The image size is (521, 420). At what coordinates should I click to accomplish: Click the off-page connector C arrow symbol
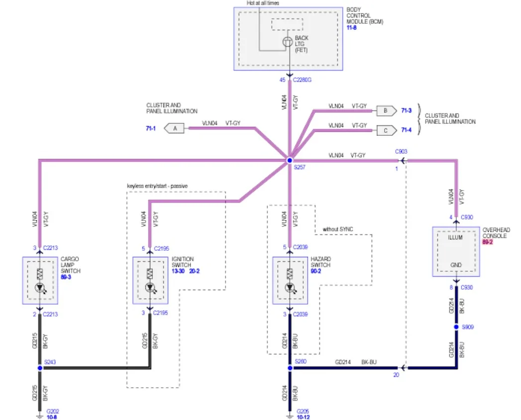tap(387, 130)
